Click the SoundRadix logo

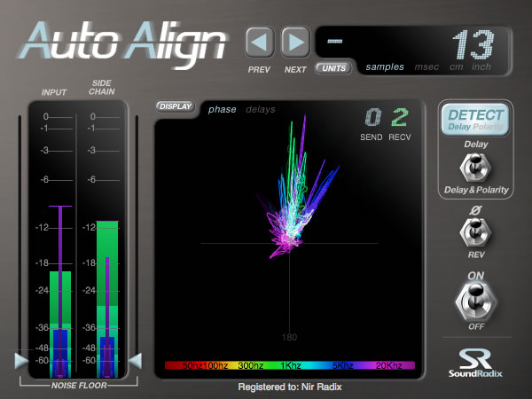(x=475, y=363)
